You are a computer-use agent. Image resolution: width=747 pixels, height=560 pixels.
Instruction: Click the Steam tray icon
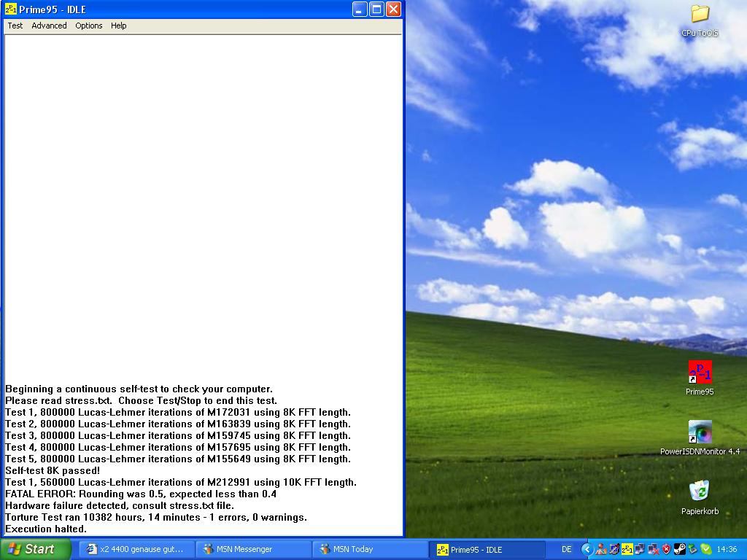click(680, 549)
